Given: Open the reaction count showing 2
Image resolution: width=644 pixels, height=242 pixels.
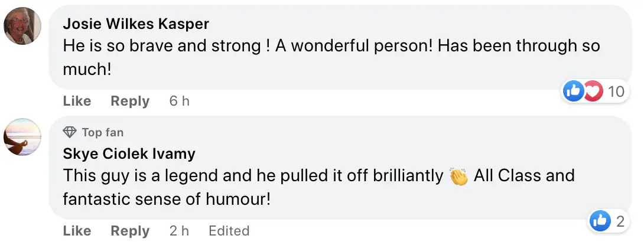Looking at the screenshot, I should (x=620, y=221).
